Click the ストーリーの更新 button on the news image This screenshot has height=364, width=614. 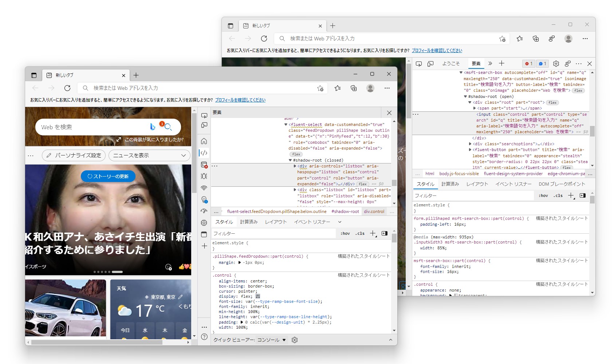click(x=108, y=176)
